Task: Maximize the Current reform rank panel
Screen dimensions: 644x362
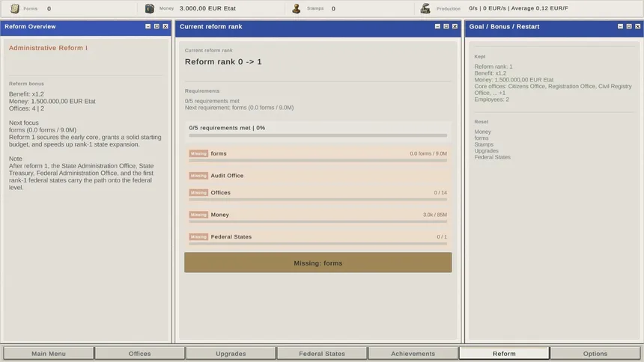Action: (x=446, y=26)
